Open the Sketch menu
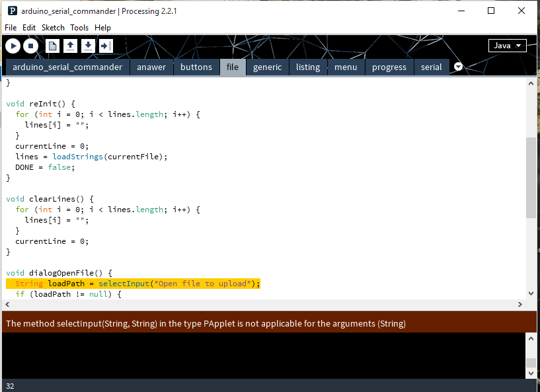This screenshot has height=392, width=540. tap(53, 28)
